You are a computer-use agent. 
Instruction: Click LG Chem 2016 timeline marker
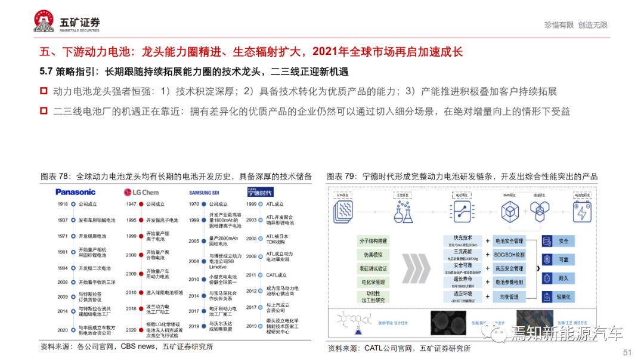click(141, 308)
